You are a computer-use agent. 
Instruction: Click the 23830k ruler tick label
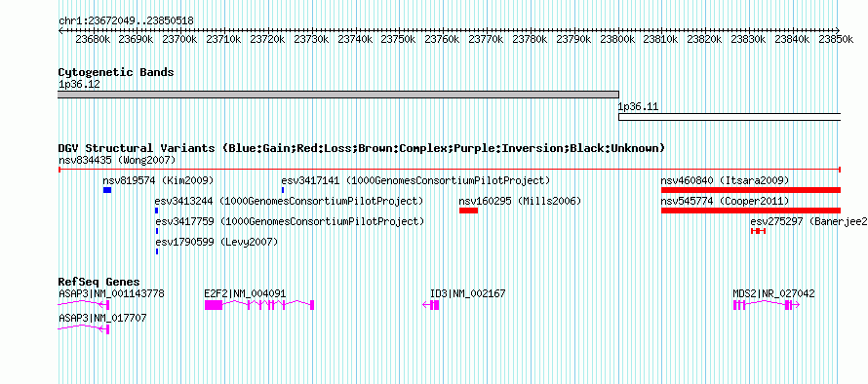(748, 39)
